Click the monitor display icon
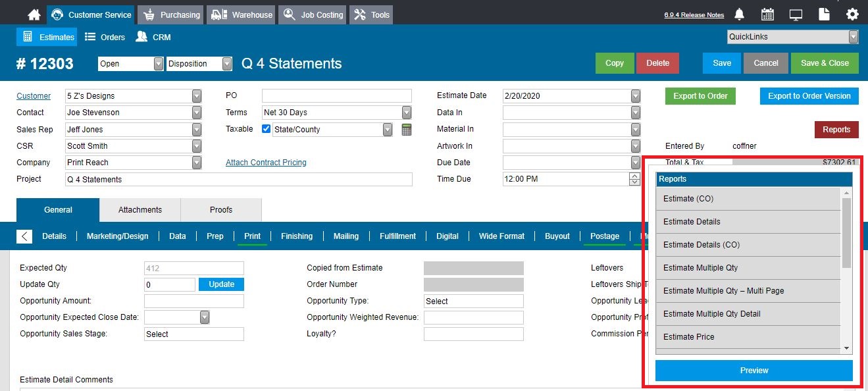The image size is (868, 391). pos(796,14)
